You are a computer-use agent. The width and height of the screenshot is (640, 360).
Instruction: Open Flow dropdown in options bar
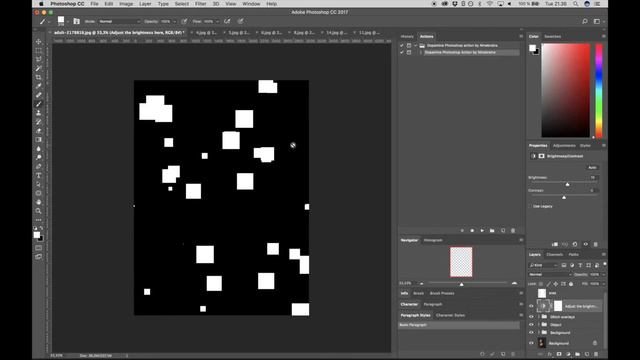tap(218, 21)
